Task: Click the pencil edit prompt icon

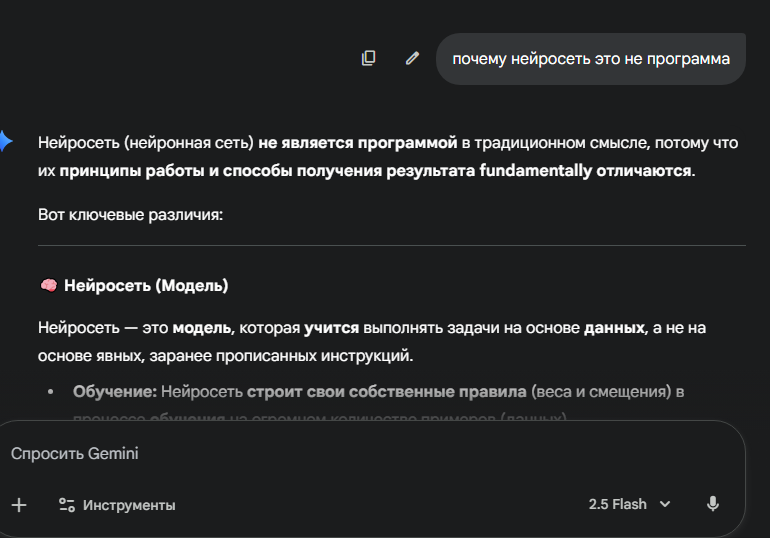Action: [x=412, y=58]
